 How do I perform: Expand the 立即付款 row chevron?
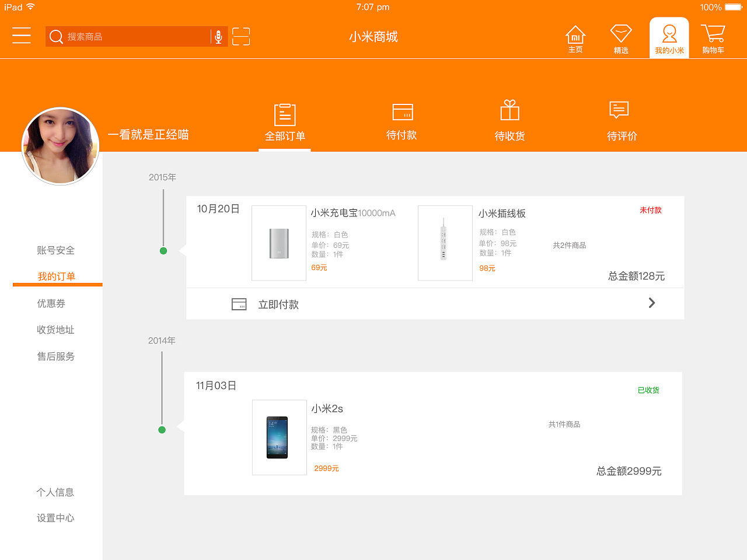[652, 303]
